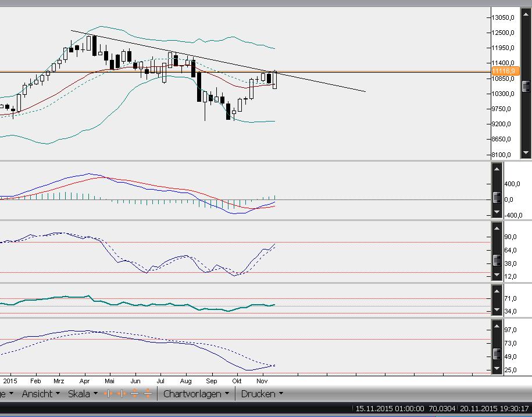Click the 90,0 oscillator scale label
The width and height of the screenshot is (532, 417).
tap(510, 237)
